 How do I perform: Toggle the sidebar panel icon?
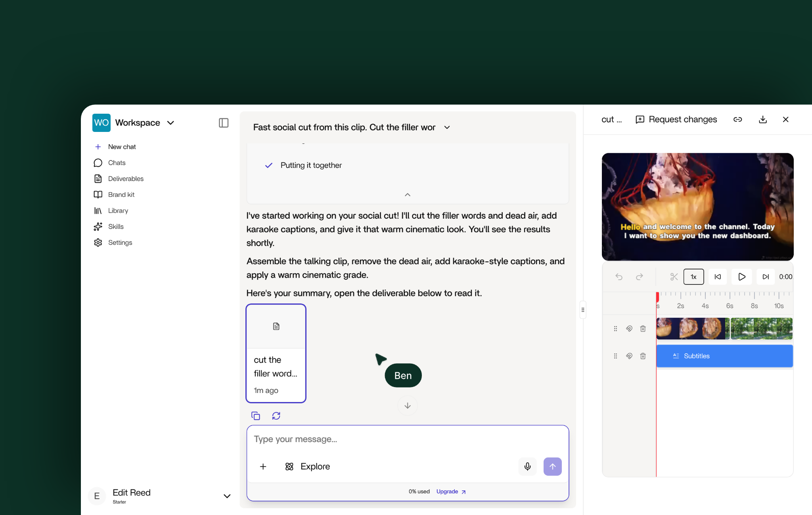click(224, 123)
